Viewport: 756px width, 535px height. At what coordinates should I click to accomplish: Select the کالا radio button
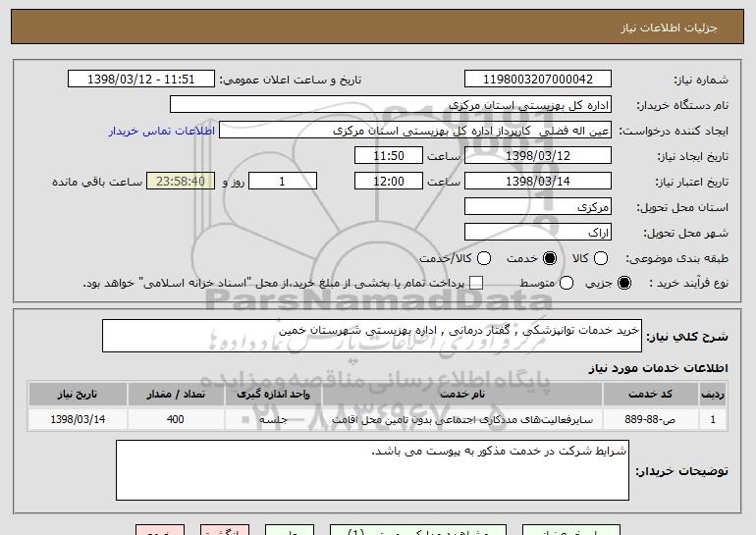coord(601,259)
